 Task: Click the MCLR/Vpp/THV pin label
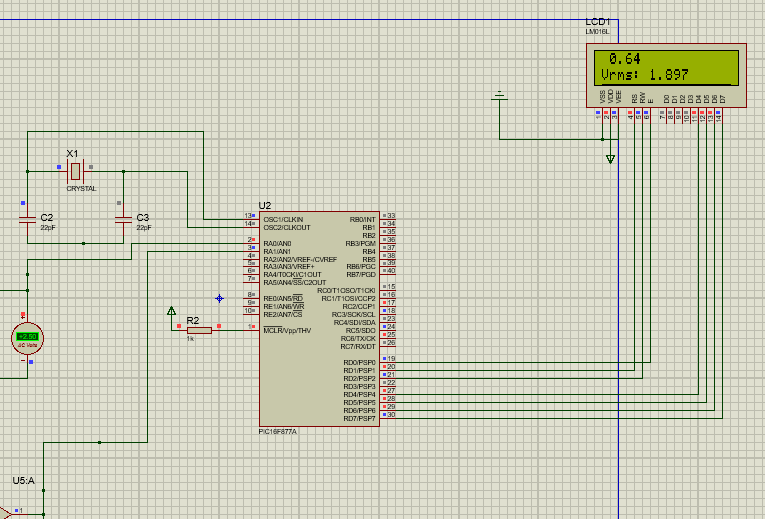click(287, 331)
